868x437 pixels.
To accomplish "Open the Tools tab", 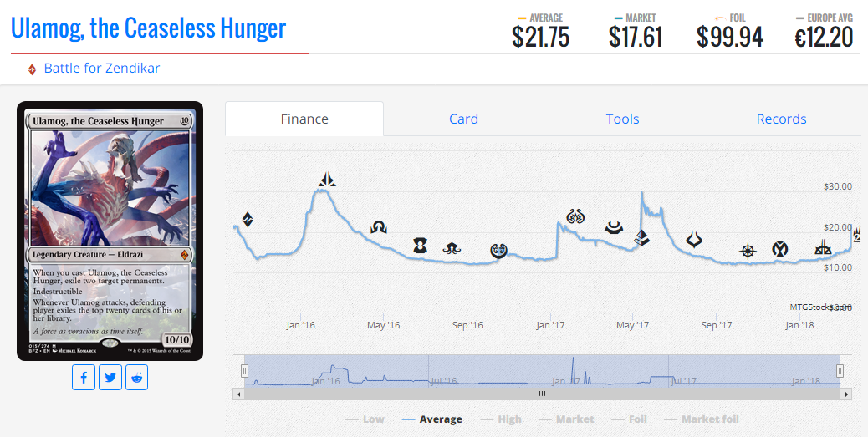I will click(x=622, y=119).
